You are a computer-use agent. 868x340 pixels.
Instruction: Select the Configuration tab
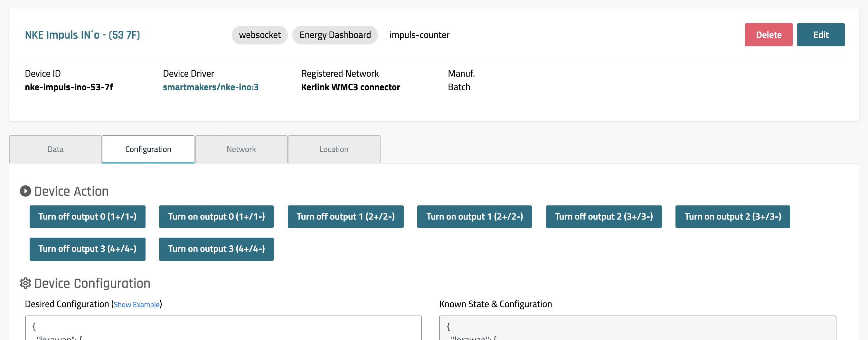click(x=148, y=149)
